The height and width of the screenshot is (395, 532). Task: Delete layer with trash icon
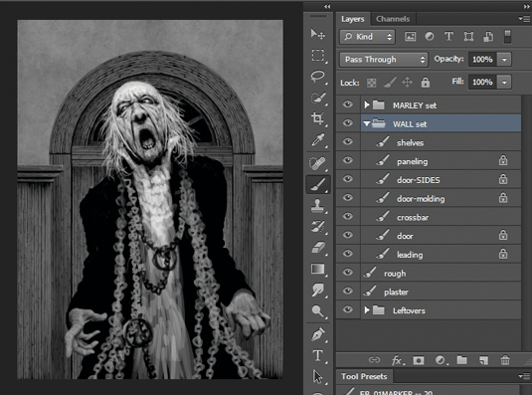coord(505,360)
